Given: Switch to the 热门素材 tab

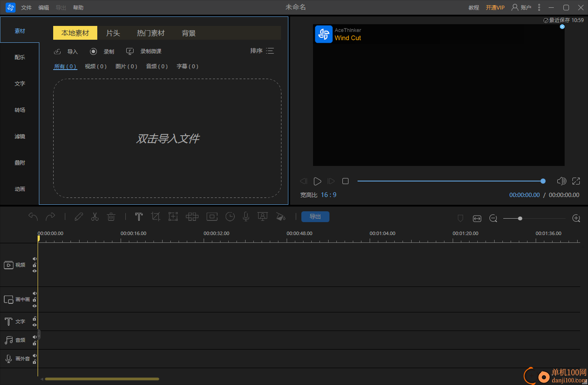Looking at the screenshot, I should pyautogui.click(x=151, y=33).
